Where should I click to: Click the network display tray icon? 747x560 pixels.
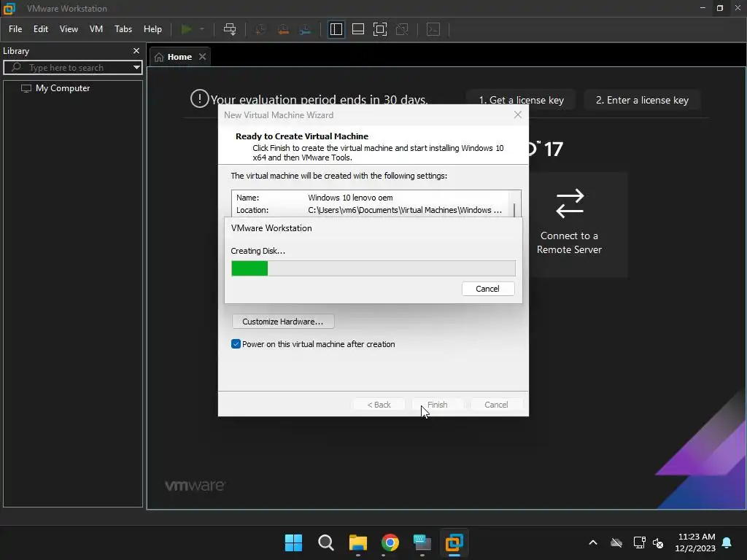pos(639,542)
